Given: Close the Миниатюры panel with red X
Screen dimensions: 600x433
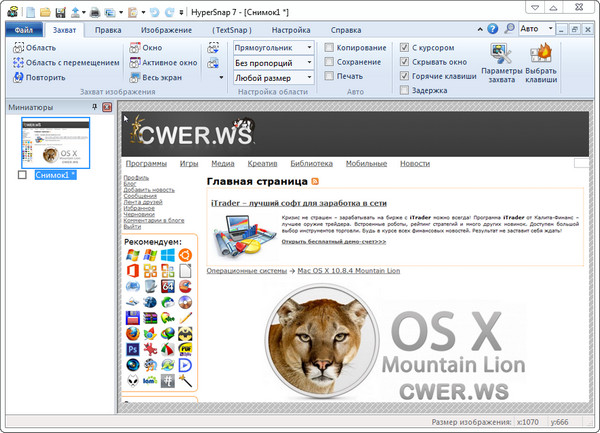Looking at the screenshot, I should (x=107, y=107).
